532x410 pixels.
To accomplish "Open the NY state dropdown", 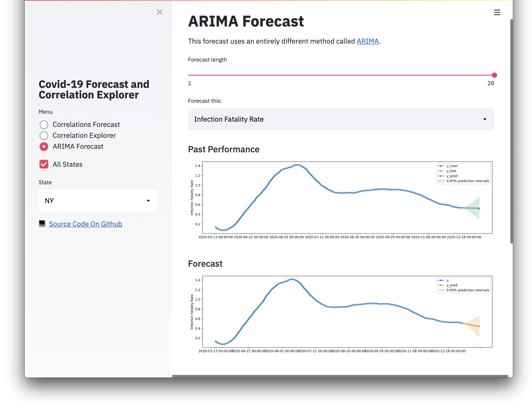I will tap(98, 201).
